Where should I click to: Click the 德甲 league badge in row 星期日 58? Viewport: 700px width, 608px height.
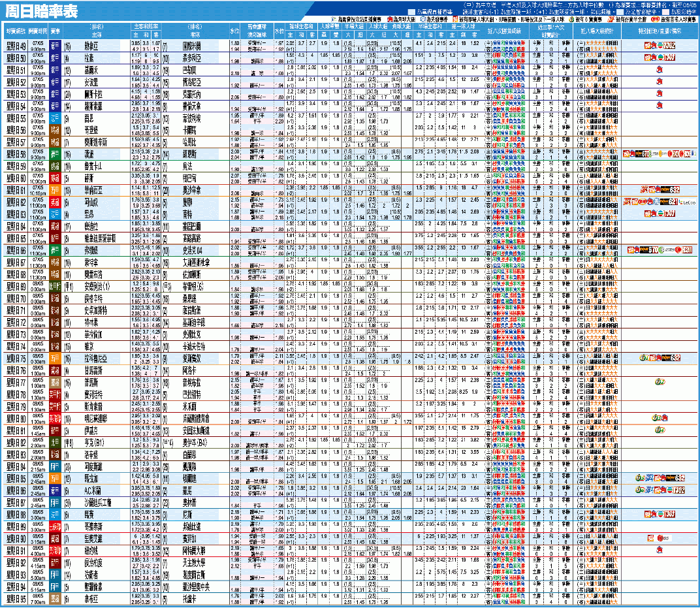(x=55, y=155)
